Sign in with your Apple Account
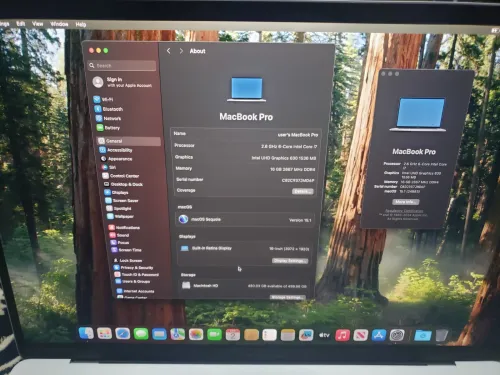Image resolution: width=500 pixels, height=375 pixels. coord(123,82)
